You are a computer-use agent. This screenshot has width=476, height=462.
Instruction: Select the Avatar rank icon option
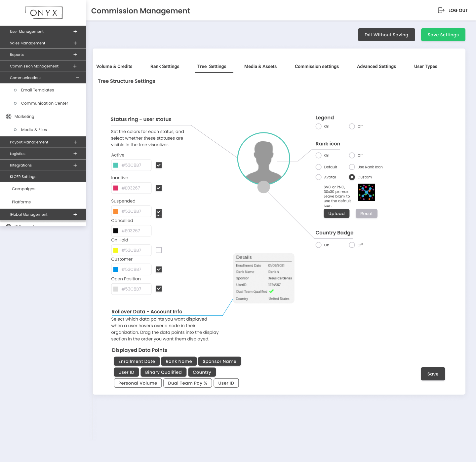click(x=319, y=177)
